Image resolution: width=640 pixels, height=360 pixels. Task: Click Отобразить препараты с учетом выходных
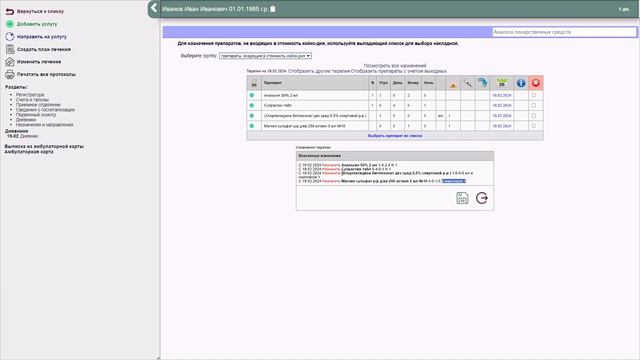point(398,71)
